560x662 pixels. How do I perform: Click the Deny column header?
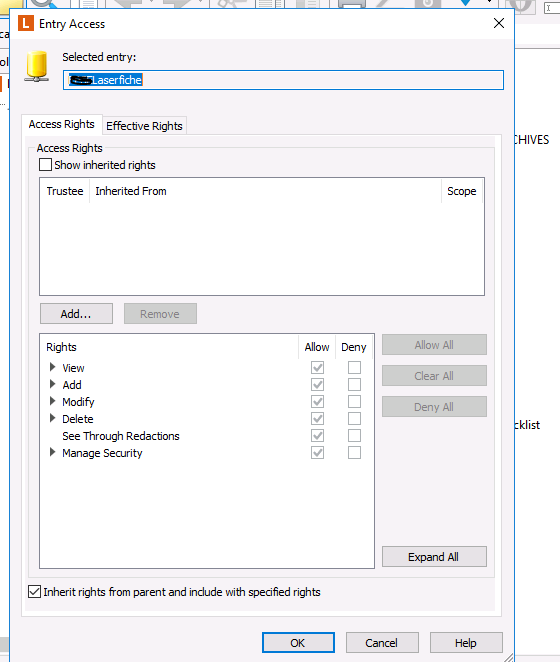click(x=353, y=347)
